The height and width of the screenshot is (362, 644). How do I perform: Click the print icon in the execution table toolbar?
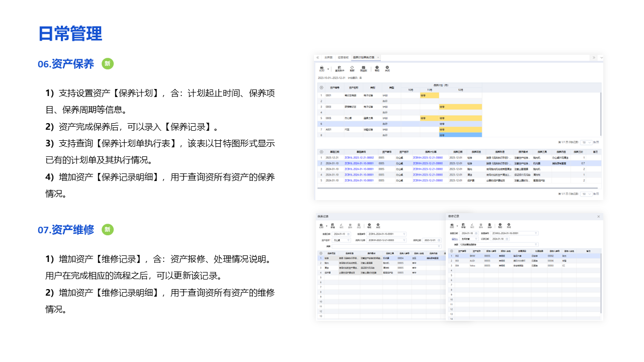(x=321, y=68)
